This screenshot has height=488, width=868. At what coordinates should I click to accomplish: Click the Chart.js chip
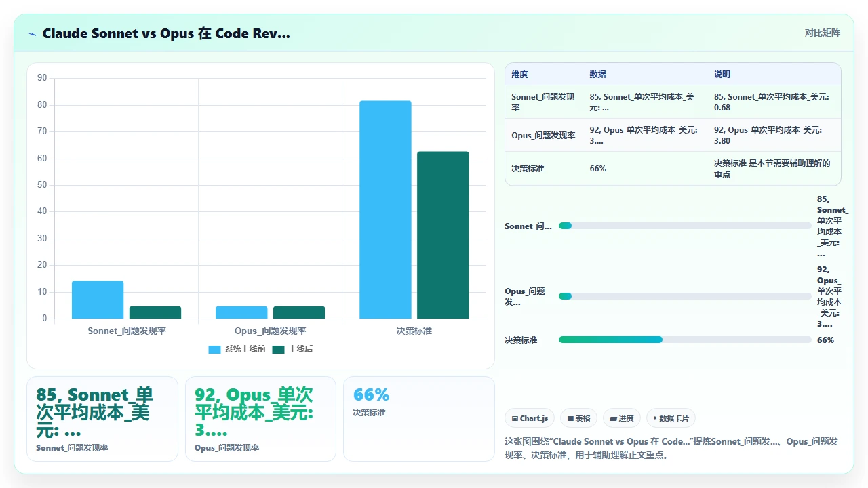(x=530, y=418)
